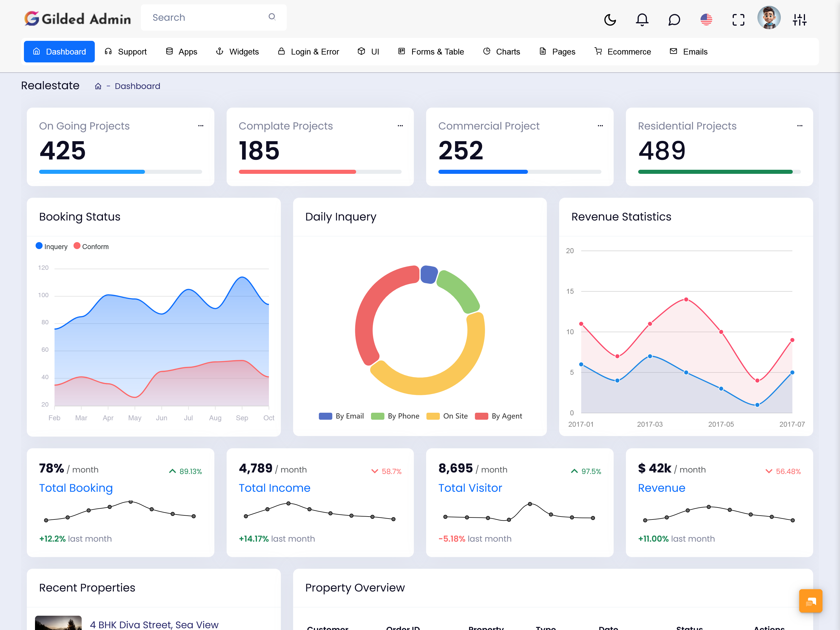This screenshot has height=630, width=840.
Task: Click the breadcrumb home icon
Action: [98, 86]
